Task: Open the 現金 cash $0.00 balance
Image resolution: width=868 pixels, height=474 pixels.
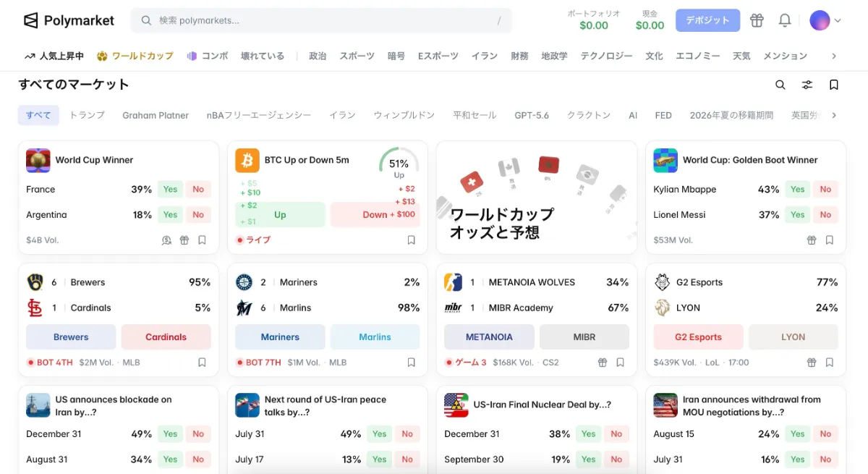Action: pyautogui.click(x=650, y=20)
